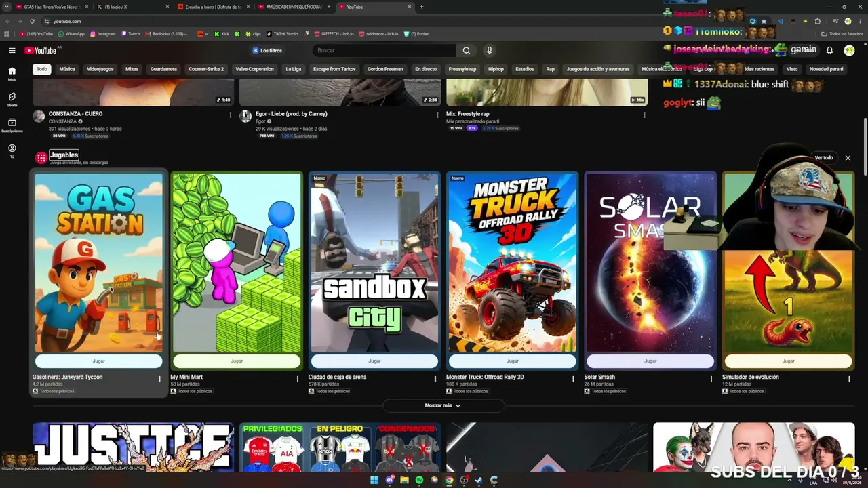Screen dimensions: 868x488
Task: Open the Jugables shelf title link
Action: click(64, 155)
